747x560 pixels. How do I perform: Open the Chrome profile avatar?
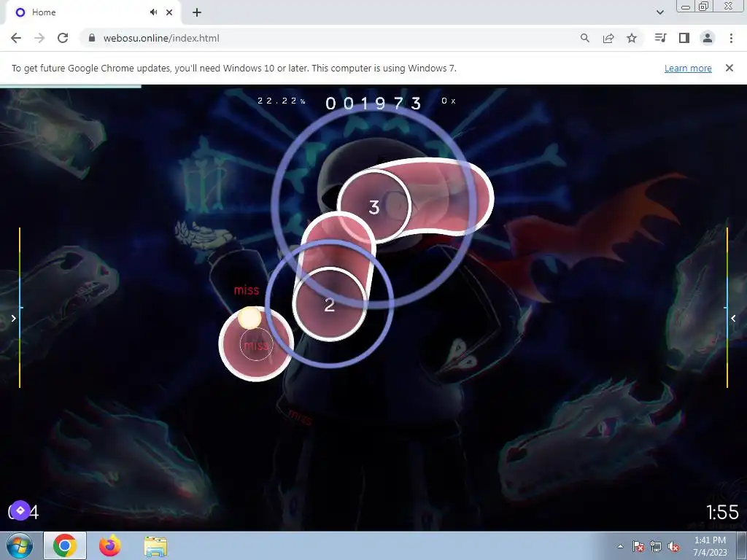click(x=708, y=38)
